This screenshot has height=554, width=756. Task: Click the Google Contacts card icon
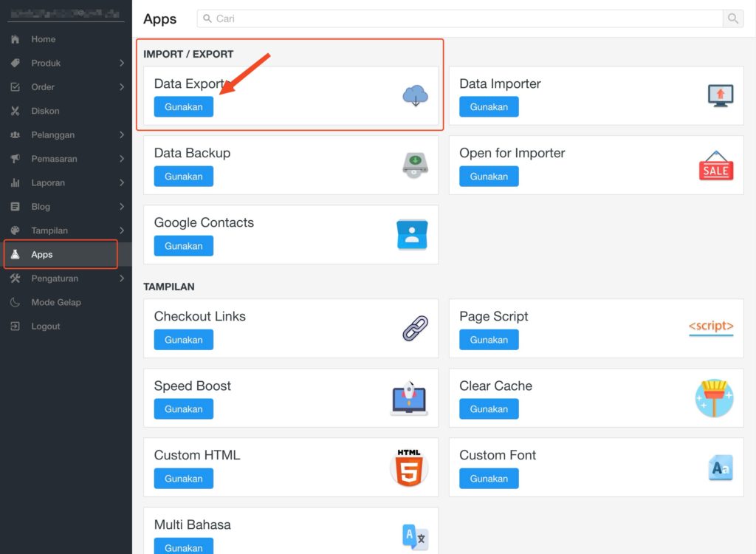(x=412, y=235)
